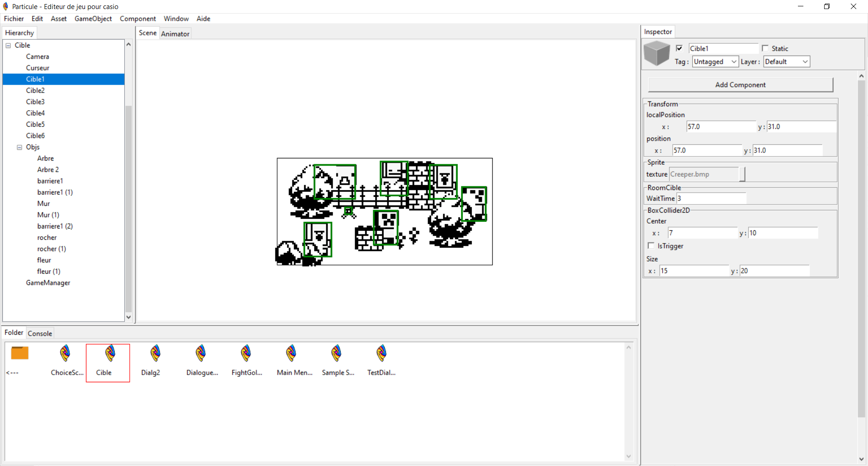Open the Tag dropdown set to Untagged
The height and width of the screenshot is (466, 868).
[x=715, y=62]
